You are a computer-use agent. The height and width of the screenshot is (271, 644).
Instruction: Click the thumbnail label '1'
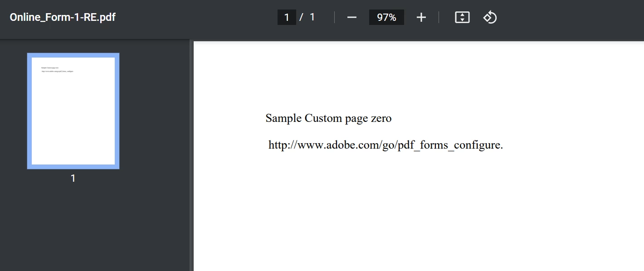73,179
